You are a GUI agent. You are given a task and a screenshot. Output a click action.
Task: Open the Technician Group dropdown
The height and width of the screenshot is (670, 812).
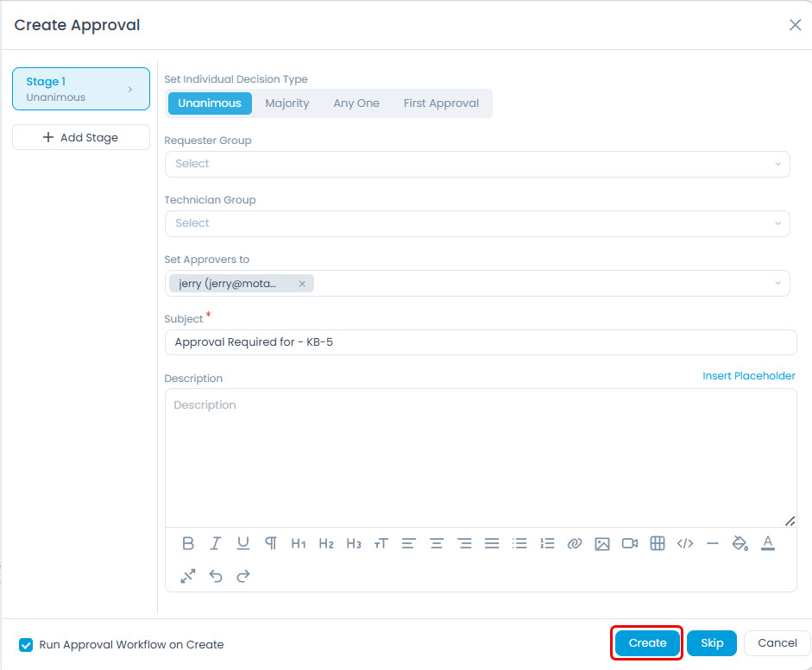click(x=479, y=222)
